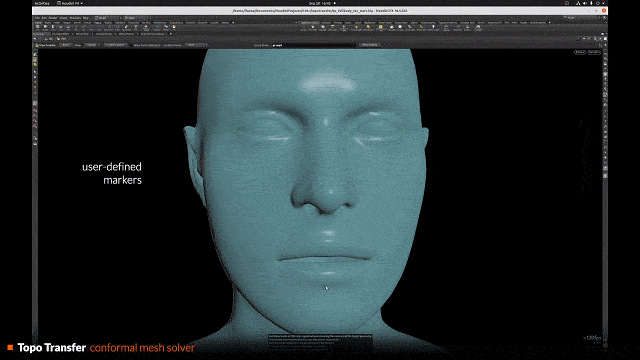The height and width of the screenshot is (360, 640).
Task: Click the group input field in toolbar
Action: [314, 45]
